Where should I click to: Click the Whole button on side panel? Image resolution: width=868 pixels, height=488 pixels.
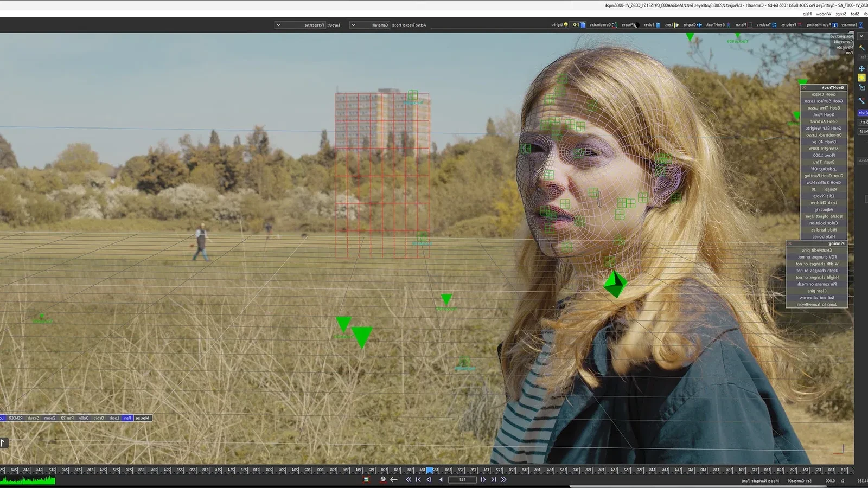(x=863, y=113)
